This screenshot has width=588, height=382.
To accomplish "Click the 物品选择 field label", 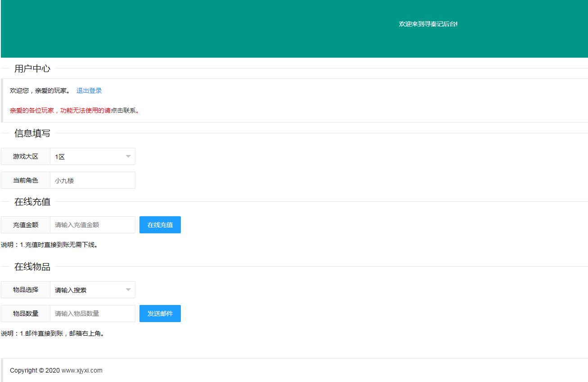I will (x=26, y=290).
